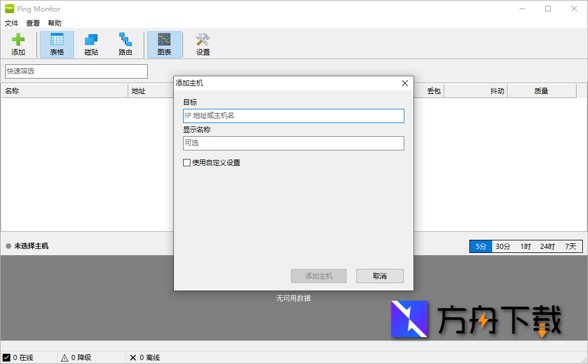
Task: Open the 帮助 menu
Action: click(54, 23)
